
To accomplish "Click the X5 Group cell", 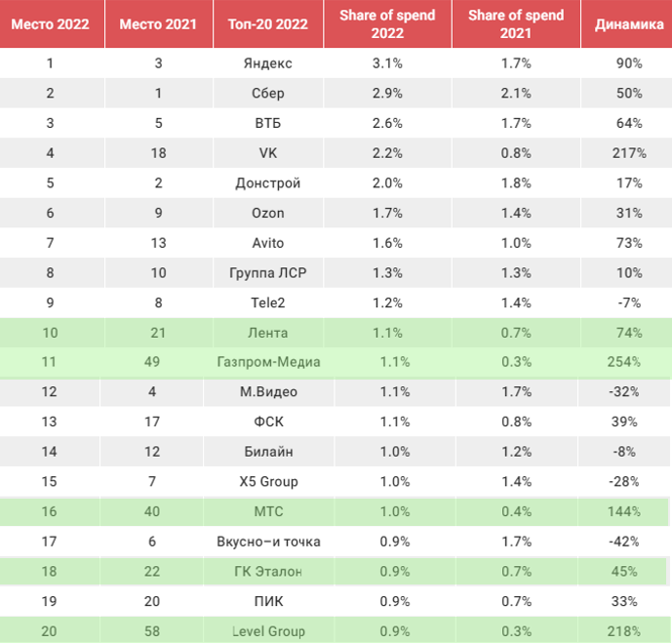I will [x=269, y=481].
